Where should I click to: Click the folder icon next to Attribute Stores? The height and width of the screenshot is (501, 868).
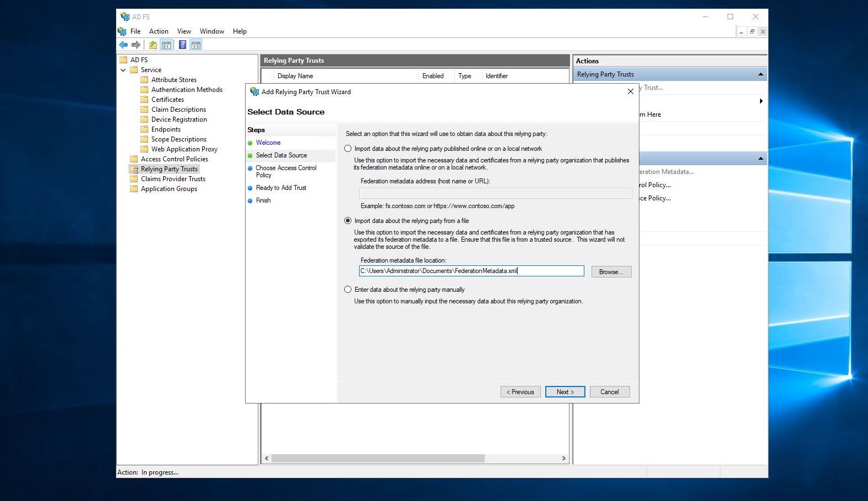tap(144, 79)
